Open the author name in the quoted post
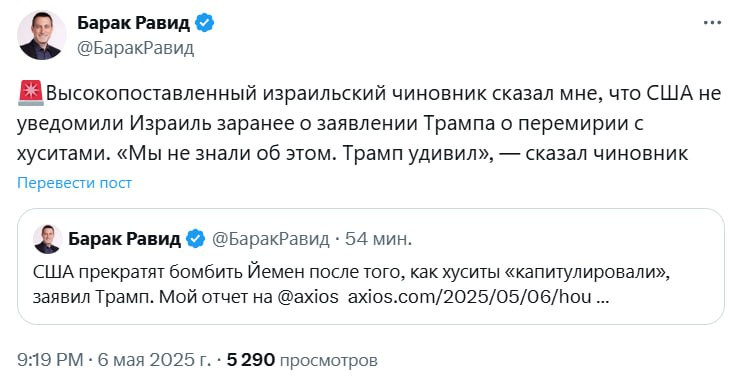 (x=125, y=239)
